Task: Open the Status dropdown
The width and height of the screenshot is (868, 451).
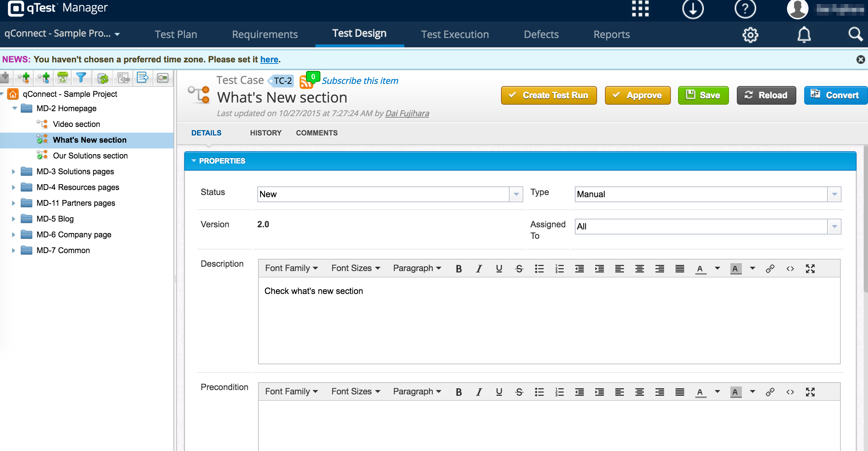Action: click(516, 194)
